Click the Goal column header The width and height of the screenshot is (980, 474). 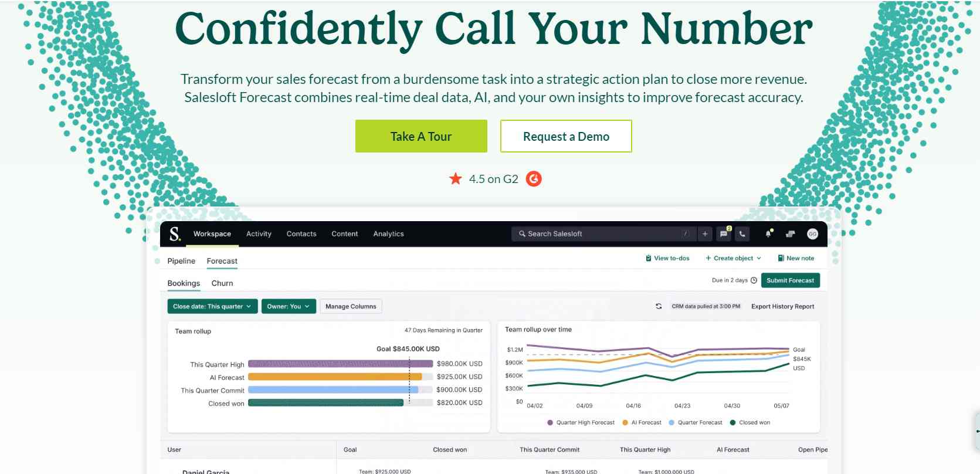point(350,450)
